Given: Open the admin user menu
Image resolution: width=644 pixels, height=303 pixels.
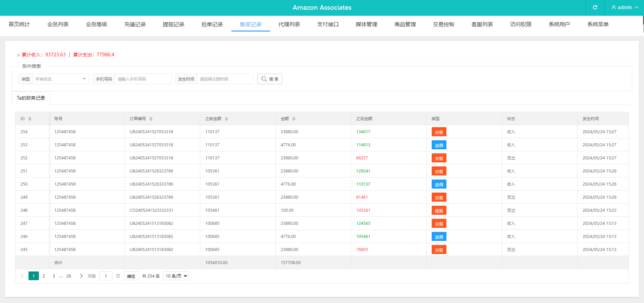Looking at the screenshot, I should tap(625, 7).
